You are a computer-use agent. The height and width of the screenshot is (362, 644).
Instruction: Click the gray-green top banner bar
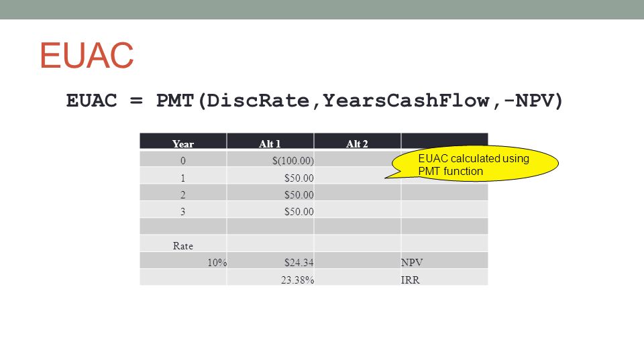pyautogui.click(x=322, y=9)
